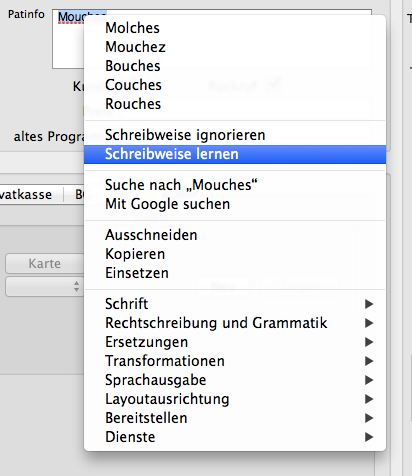412x476 pixels.
Task: Choose Suche nach „Mouches“
Action: [235, 185]
